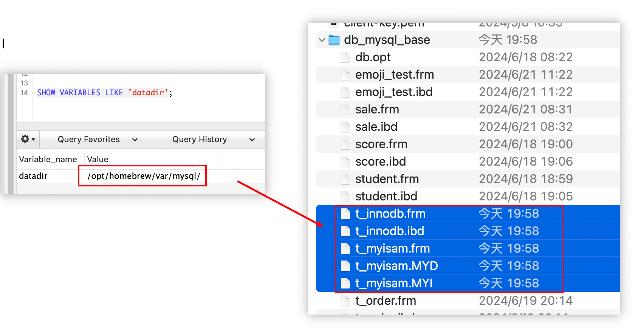Click the 'datadir' string in the query
Screen dimensions: 644x335
pyautogui.click(x=148, y=93)
